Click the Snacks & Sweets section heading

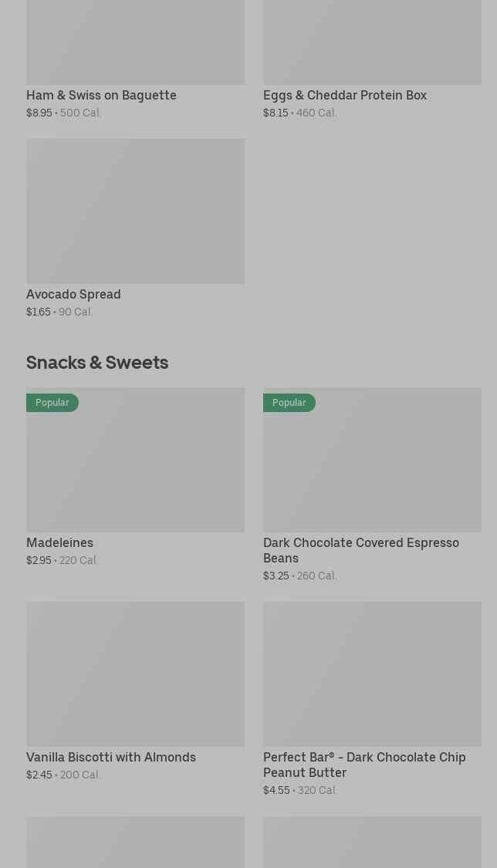pos(97,362)
